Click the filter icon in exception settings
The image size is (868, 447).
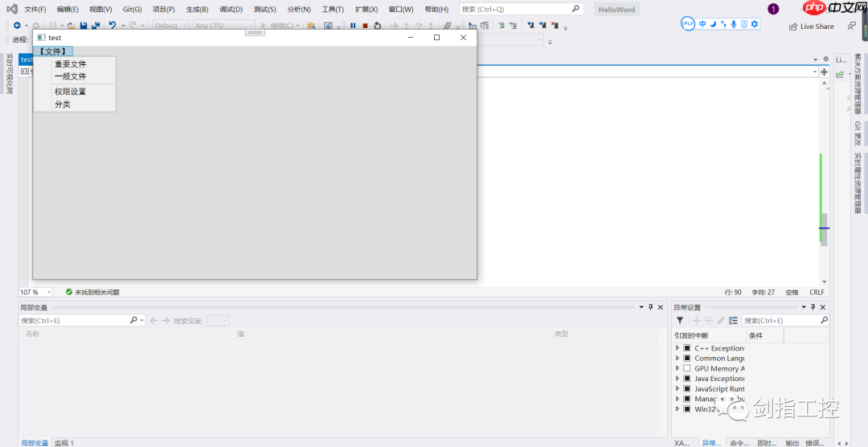(680, 320)
